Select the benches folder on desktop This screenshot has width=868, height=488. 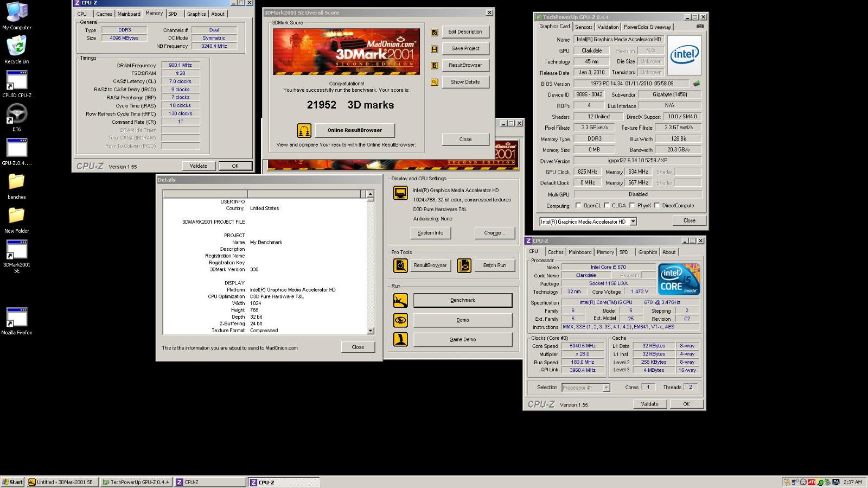click(17, 186)
